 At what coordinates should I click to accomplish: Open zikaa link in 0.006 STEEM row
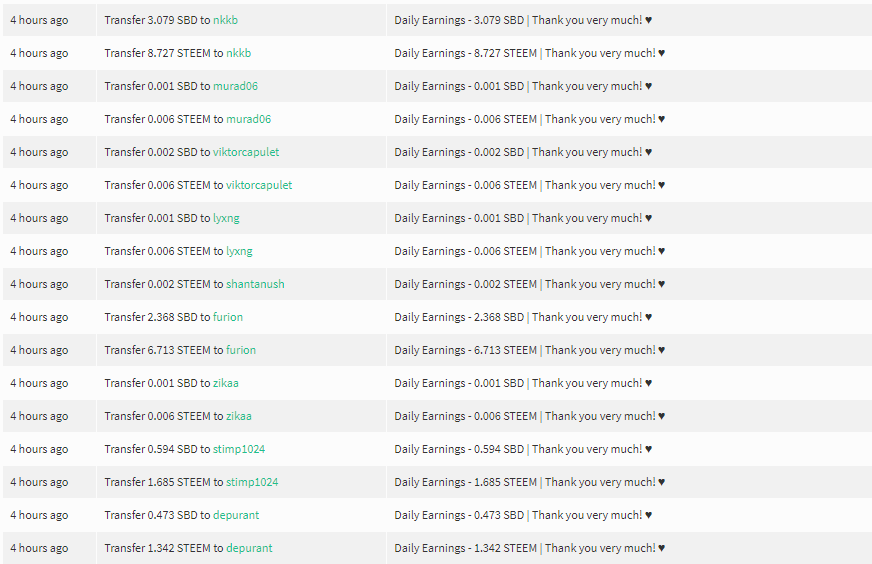pyautogui.click(x=239, y=416)
